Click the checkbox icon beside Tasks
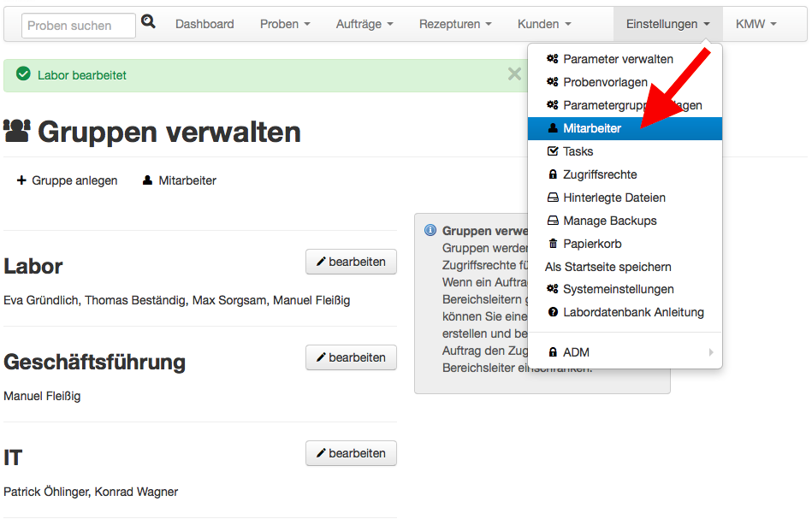 pos(553,151)
